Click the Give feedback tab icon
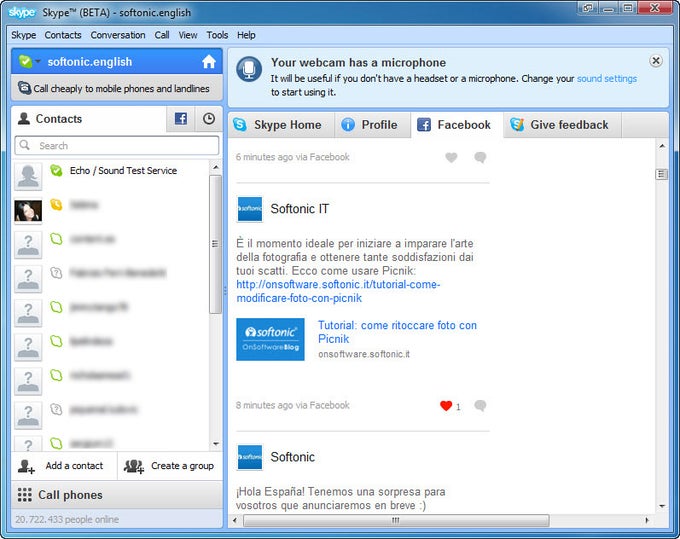Image resolution: width=680 pixels, height=539 pixels. point(517,125)
